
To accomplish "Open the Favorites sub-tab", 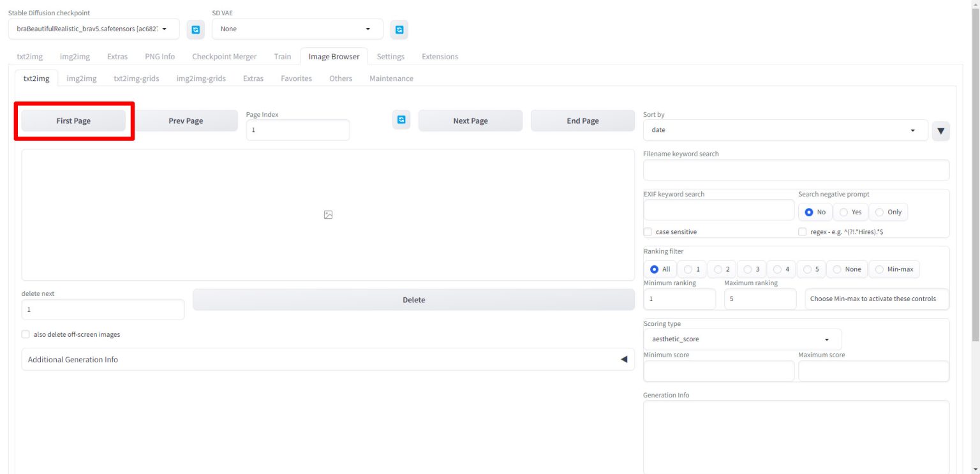I will point(296,78).
